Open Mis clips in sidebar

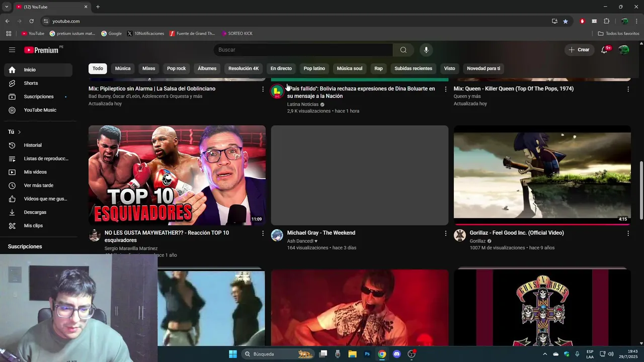click(38, 226)
